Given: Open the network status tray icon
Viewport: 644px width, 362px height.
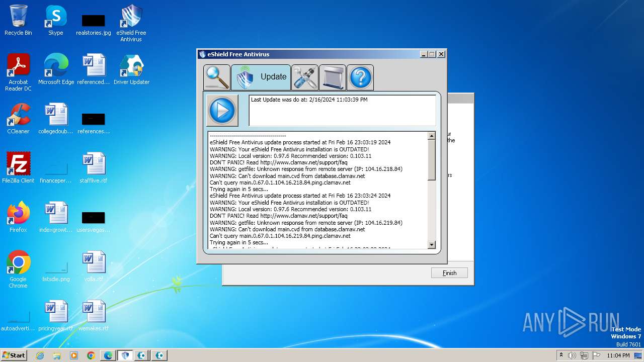Looking at the screenshot, I should pyautogui.click(x=584, y=355).
